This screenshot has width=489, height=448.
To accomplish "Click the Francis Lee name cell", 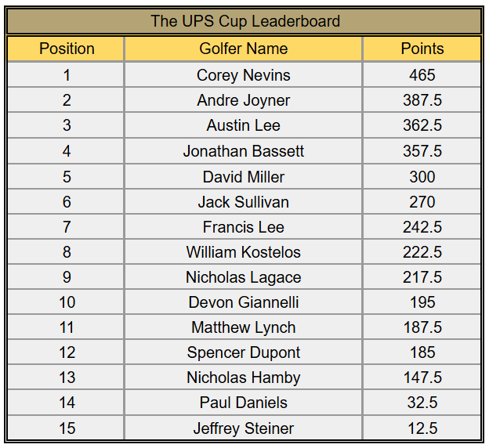I will tap(244, 227).
